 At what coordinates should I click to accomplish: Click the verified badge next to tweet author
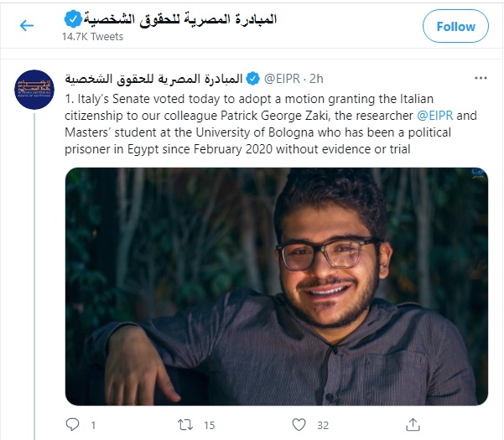pos(253,79)
